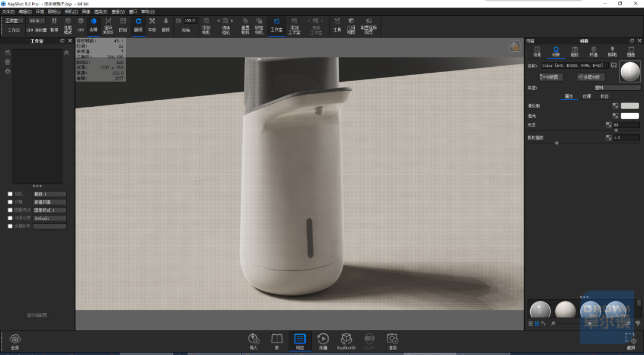
Task: Open 工作室 workspace dropdown in toolbar
Action: coord(14,20)
